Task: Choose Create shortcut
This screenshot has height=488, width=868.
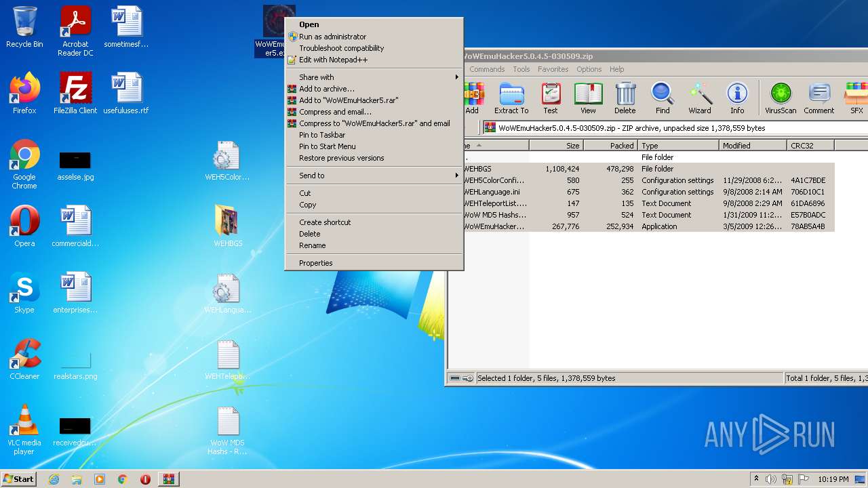Action: pyautogui.click(x=374, y=222)
